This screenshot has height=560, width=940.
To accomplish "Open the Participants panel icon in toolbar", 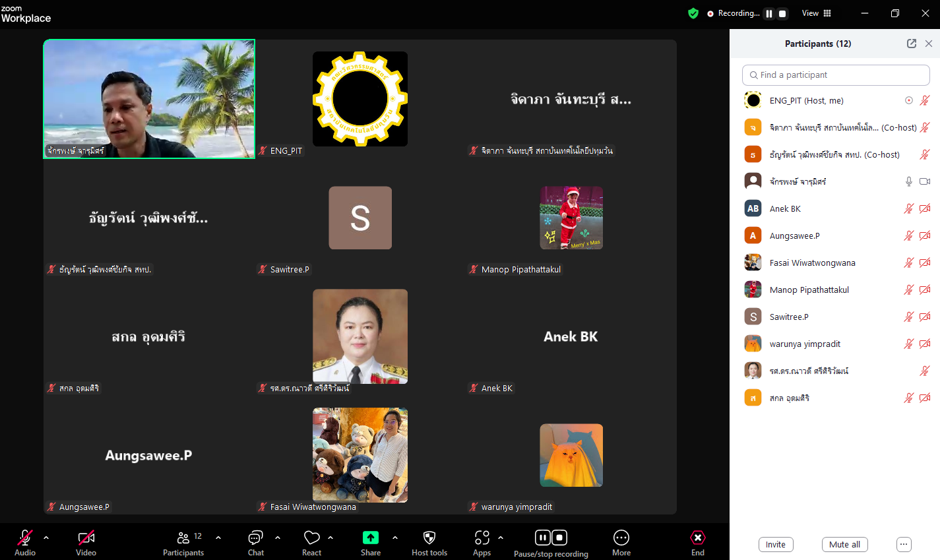I will pos(183,538).
